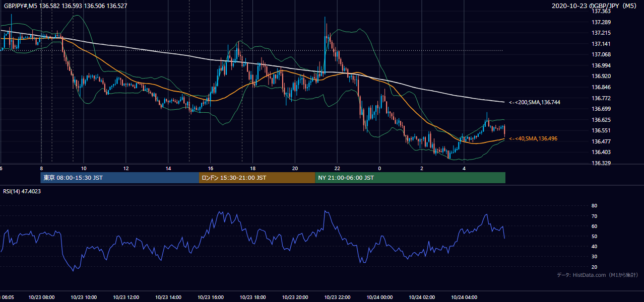This screenshot has height=302, width=644.
Task: Click the price axis value 136.477
Action: click(x=601, y=141)
